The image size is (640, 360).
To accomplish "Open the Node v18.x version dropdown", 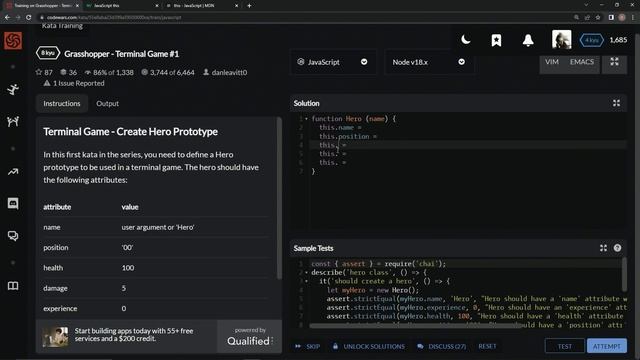I will click(x=429, y=62).
